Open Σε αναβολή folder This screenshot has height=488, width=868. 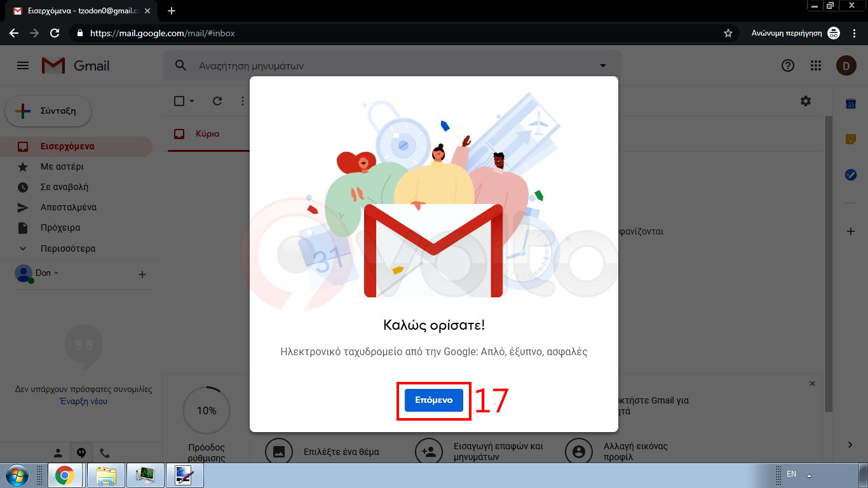point(76,187)
